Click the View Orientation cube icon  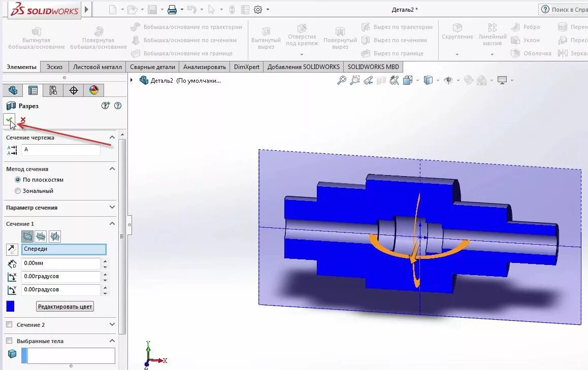click(428, 80)
